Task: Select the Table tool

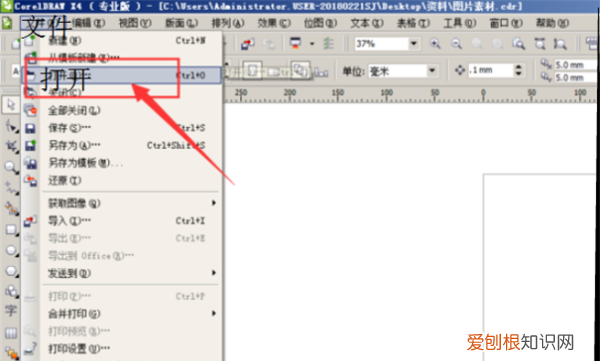Action: [11, 332]
